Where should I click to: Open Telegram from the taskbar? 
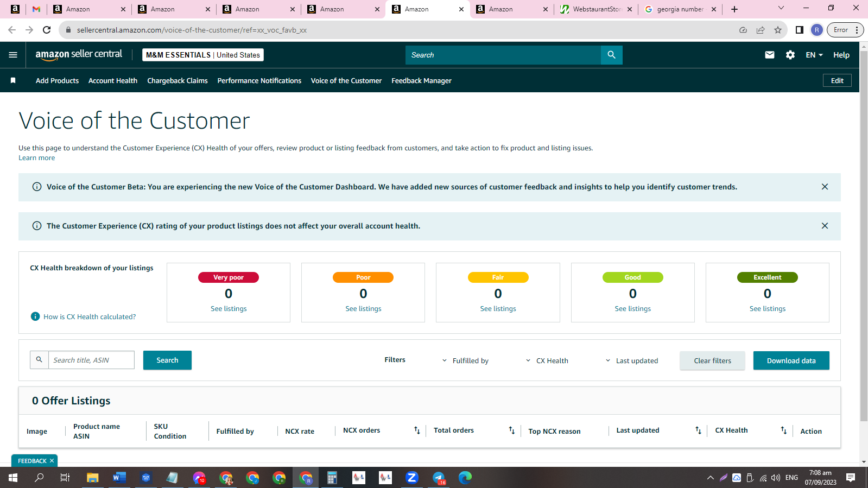pos(439,478)
